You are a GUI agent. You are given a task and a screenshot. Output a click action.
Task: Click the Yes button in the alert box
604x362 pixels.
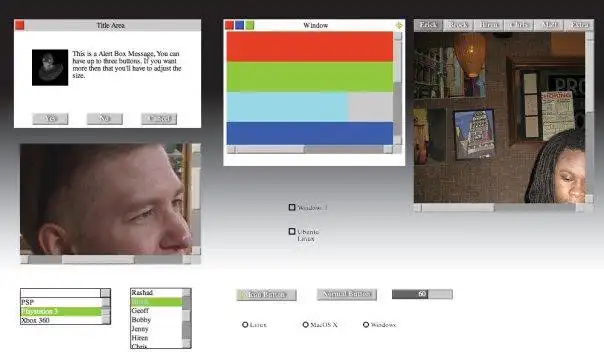click(50, 119)
